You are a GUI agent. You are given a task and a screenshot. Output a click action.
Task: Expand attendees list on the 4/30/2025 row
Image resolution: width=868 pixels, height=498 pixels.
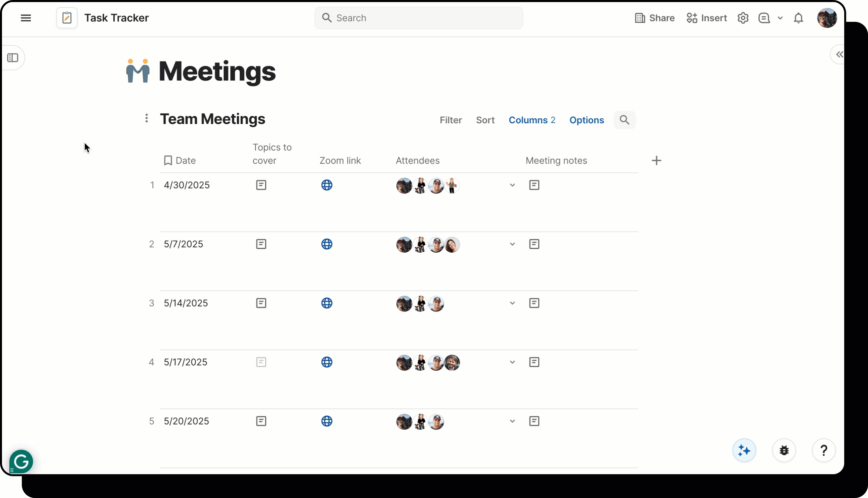(x=512, y=185)
